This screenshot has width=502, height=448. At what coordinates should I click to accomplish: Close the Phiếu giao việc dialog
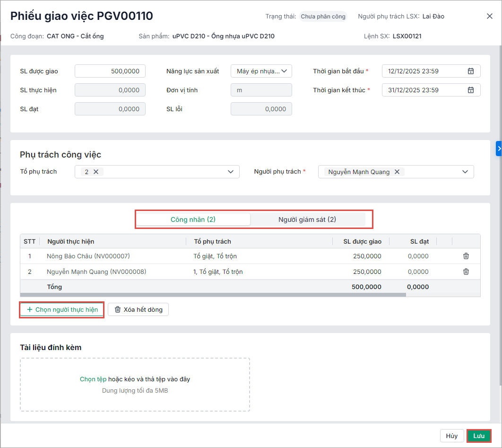489,16
